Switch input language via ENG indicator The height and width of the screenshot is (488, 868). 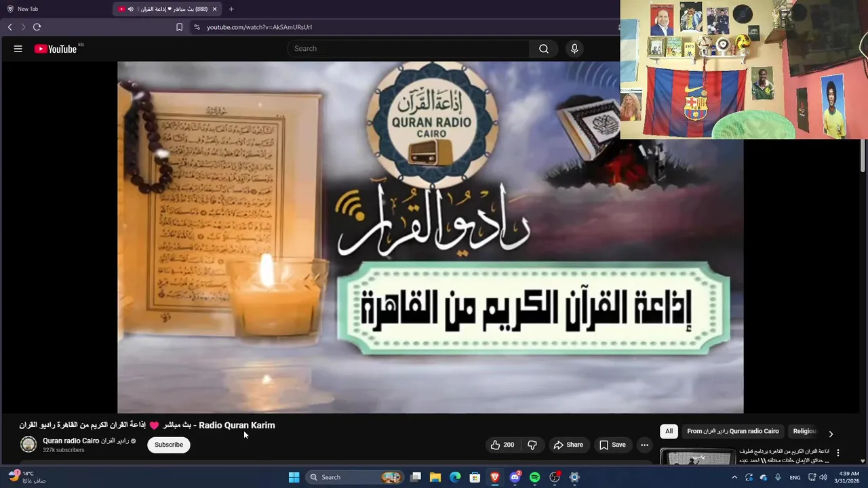(795, 477)
